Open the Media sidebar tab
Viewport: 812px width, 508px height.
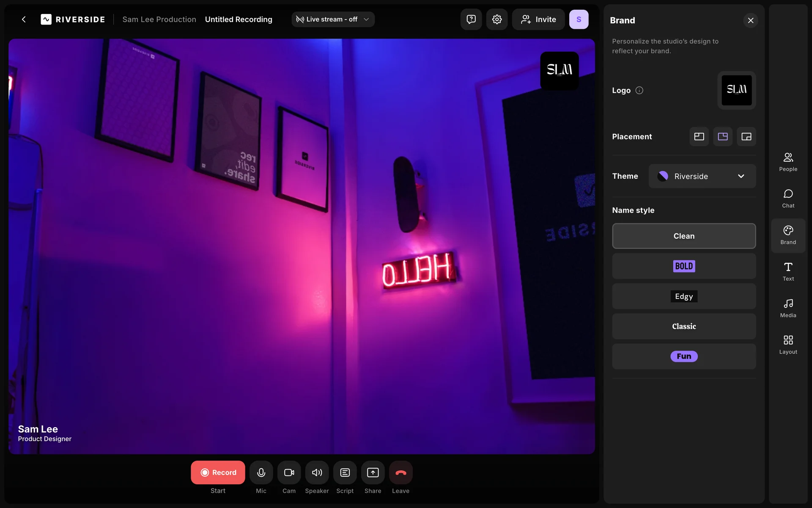pyautogui.click(x=788, y=308)
